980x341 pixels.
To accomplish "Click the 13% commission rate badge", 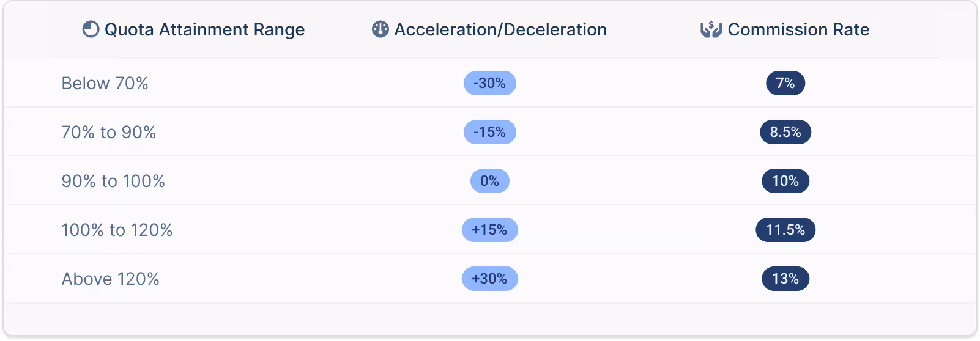I will [785, 279].
